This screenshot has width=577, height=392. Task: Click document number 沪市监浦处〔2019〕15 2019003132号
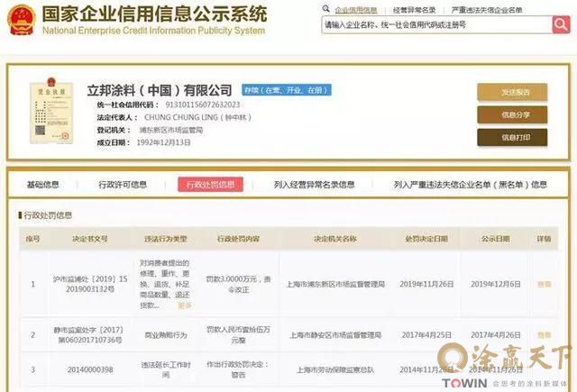[x=90, y=284]
